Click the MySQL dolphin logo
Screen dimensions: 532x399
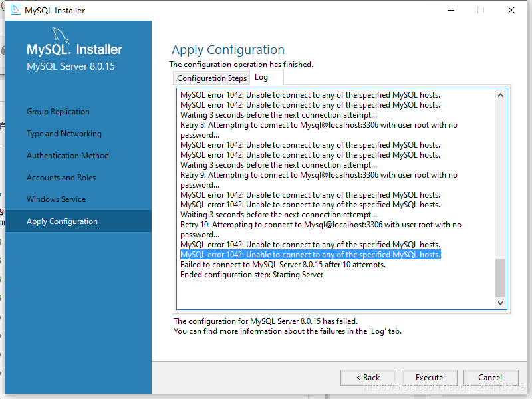click(61, 35)
